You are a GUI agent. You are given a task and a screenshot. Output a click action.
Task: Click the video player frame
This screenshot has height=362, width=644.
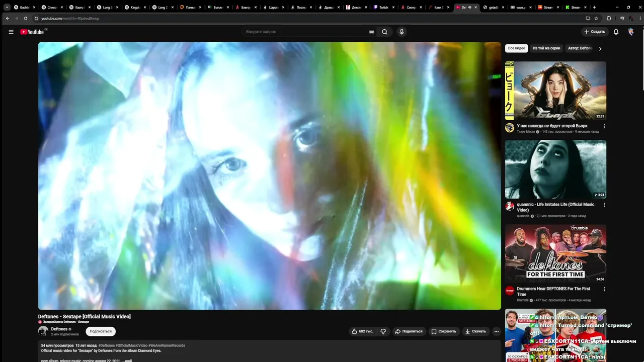[270, 175]
